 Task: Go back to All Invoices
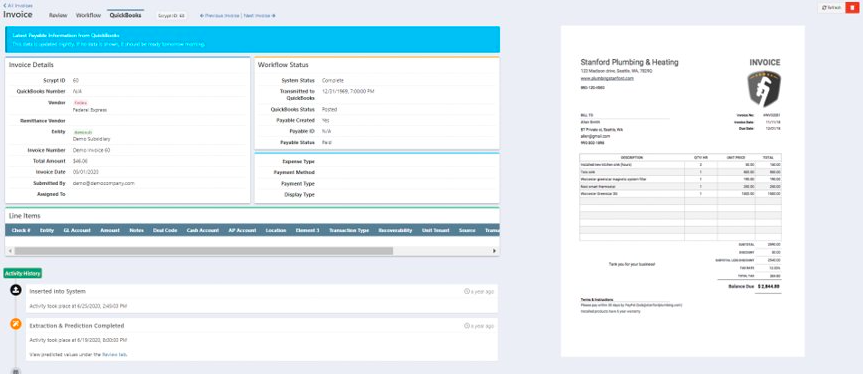17,6
